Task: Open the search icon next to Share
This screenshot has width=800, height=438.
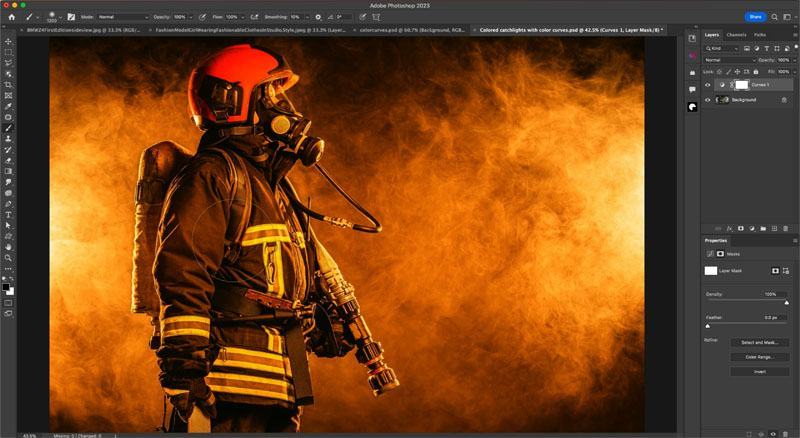Action: point(774,17)
